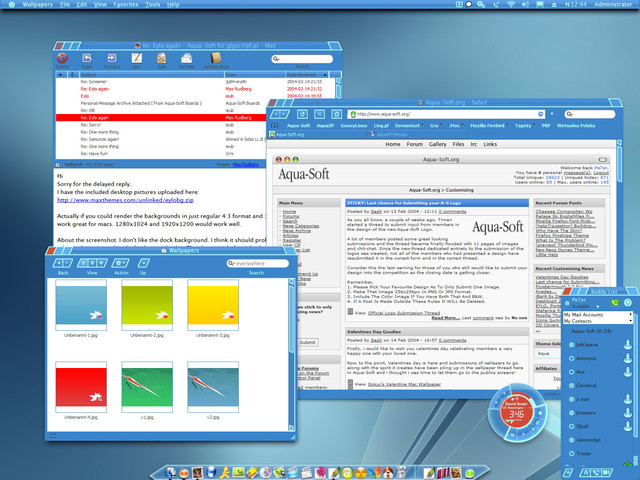Click Up button in Wallpapers toolbar
The height and width of the screenshot is (480, 640).
click(x=143, y=263)
